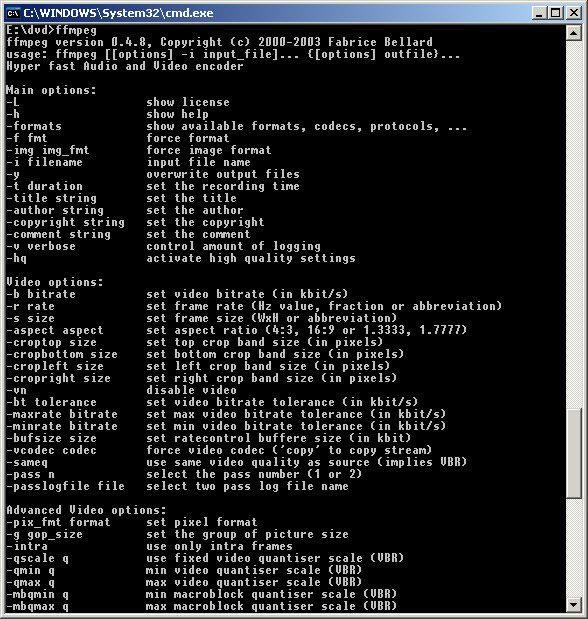
Task: Click the '-qscale q' option text
Action: [38, 558]
